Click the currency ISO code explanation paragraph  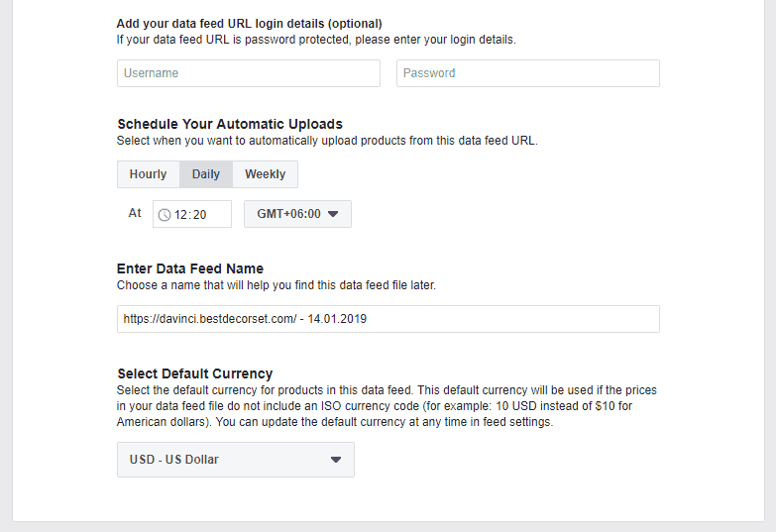tap(387, 406)
